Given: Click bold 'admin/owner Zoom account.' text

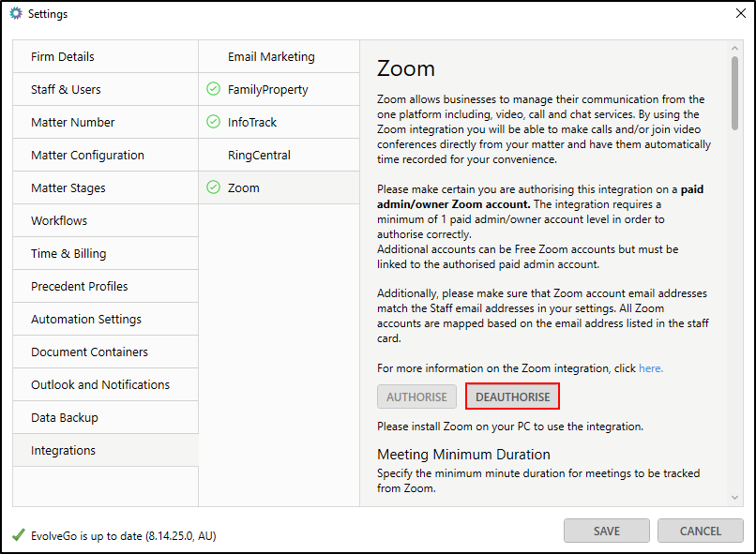Looking at the screenshot, I should (453, 204).
